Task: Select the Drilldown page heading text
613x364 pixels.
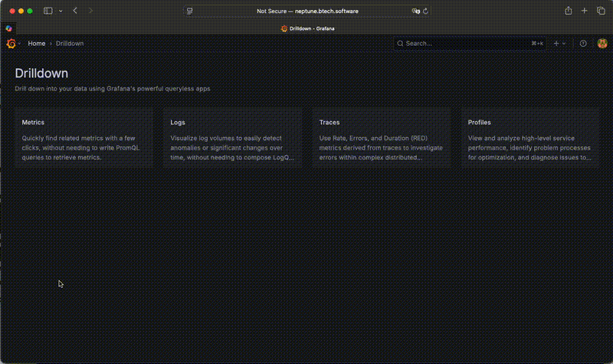Action: pos(41,74)
